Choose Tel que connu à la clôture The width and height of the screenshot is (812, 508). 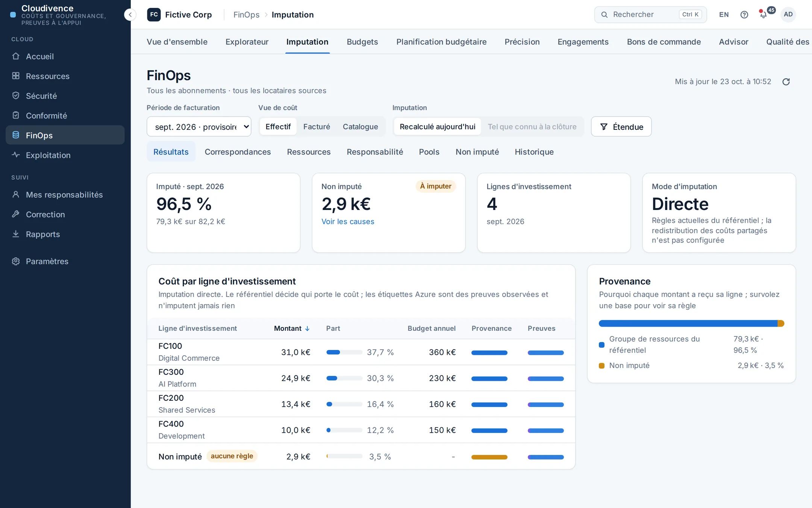click(x=532, y=127)
